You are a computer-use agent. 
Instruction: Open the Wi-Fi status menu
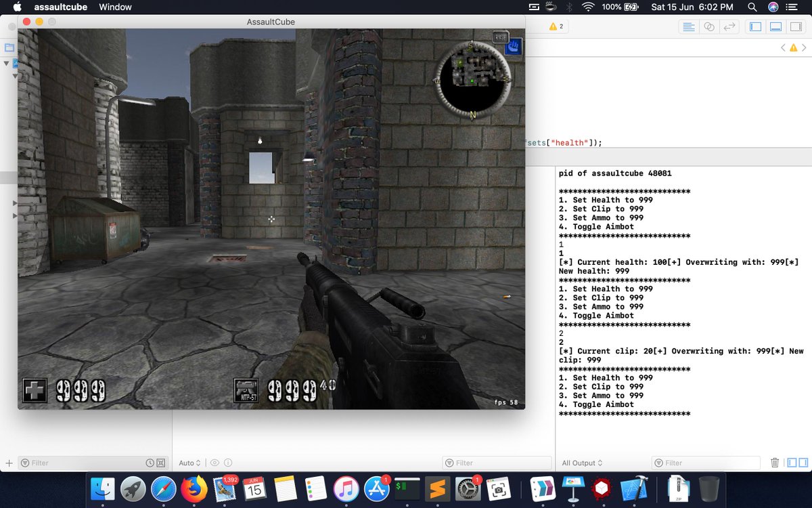[x=587, y=7]
